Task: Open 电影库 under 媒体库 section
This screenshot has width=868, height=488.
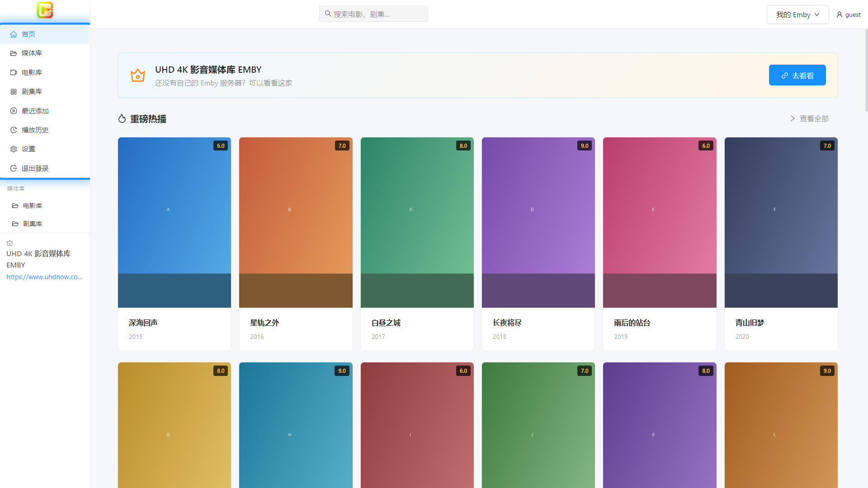Action: pyautogui.click(x=44, y=206)
